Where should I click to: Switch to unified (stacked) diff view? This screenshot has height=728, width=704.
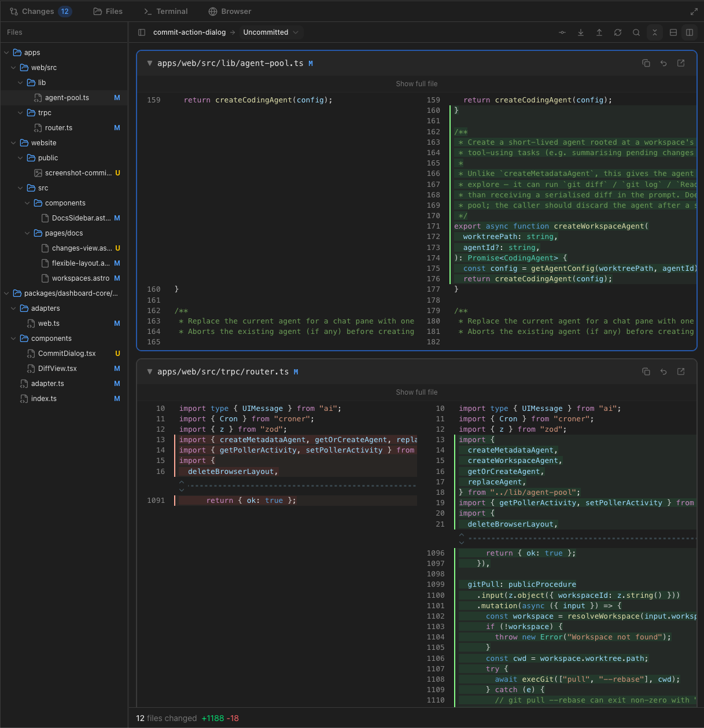click(673, 32)
